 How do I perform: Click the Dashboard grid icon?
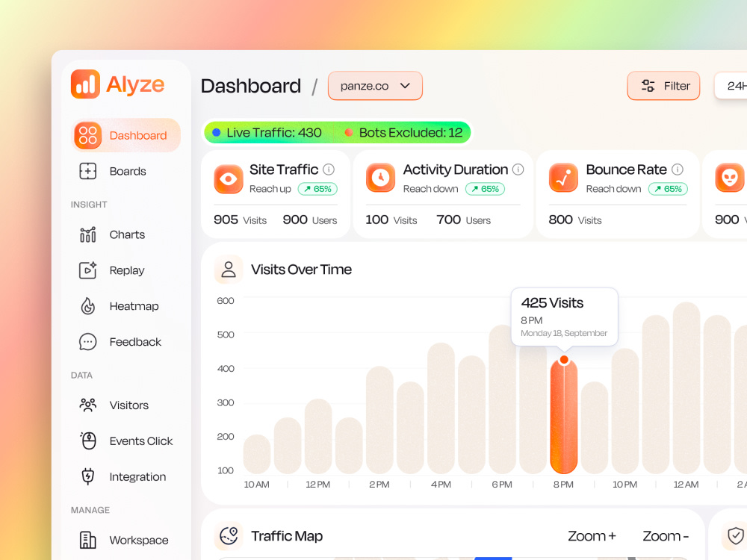click(x=87, y=135)
